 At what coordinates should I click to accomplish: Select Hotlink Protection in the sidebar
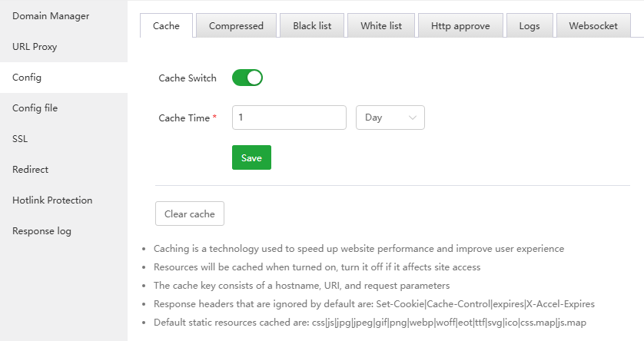pos(52,200)
